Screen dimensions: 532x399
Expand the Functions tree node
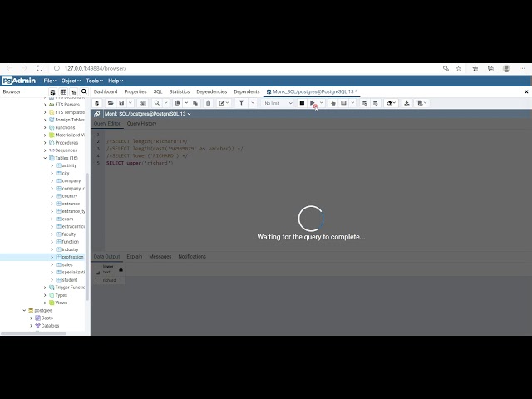point(45,127)
